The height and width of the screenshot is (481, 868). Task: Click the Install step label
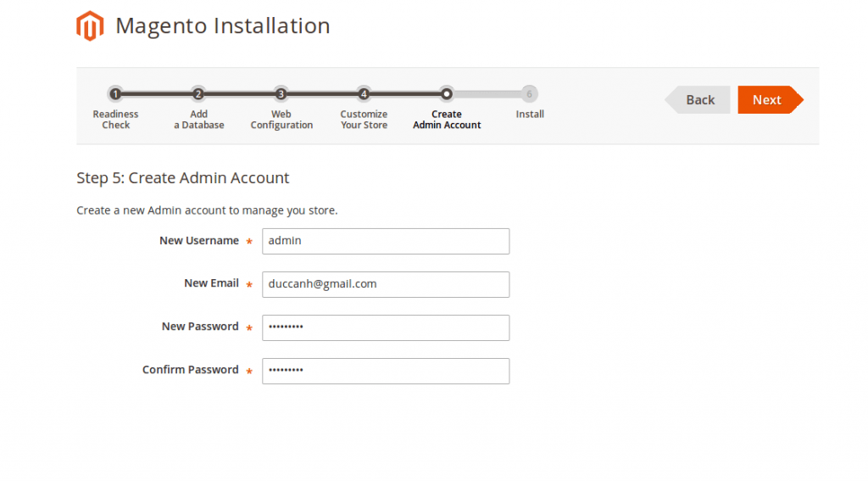point(530,115)
